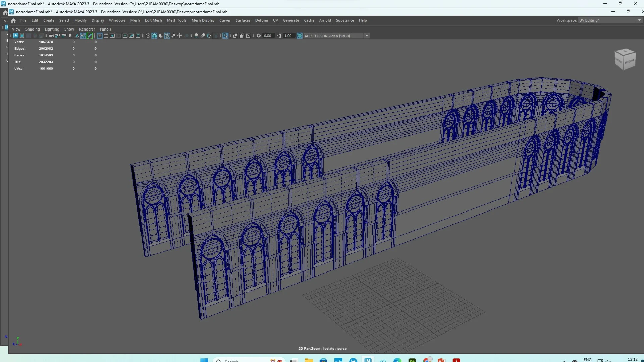644x362 pixels.
Task: Toggle X-Ray display mode
Action: pos(236,36)
